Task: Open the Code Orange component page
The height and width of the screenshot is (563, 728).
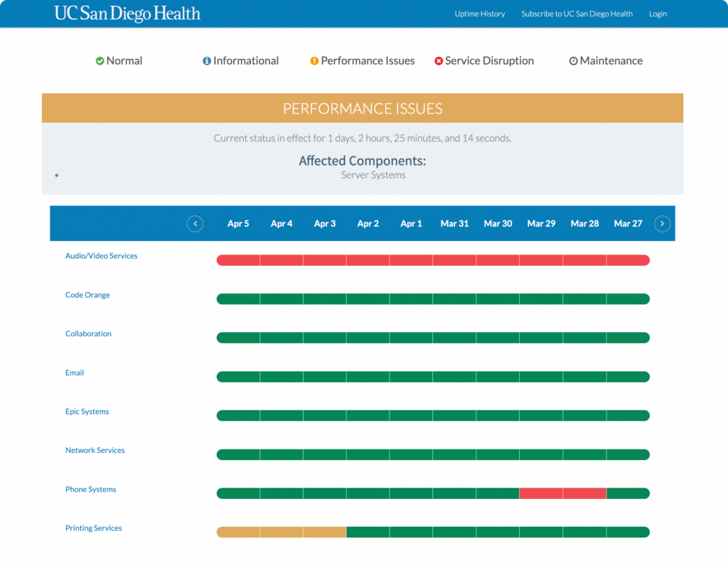Action: point(87,294)
